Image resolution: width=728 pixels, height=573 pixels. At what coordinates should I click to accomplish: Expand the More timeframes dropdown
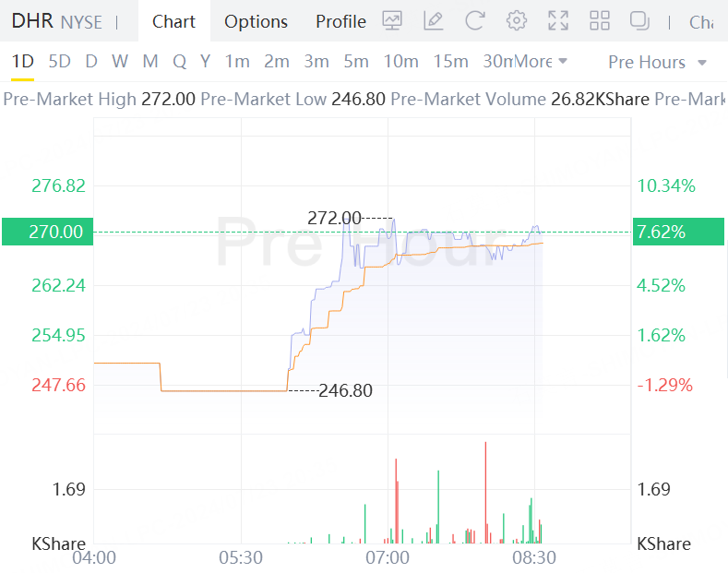click(541, 62)
